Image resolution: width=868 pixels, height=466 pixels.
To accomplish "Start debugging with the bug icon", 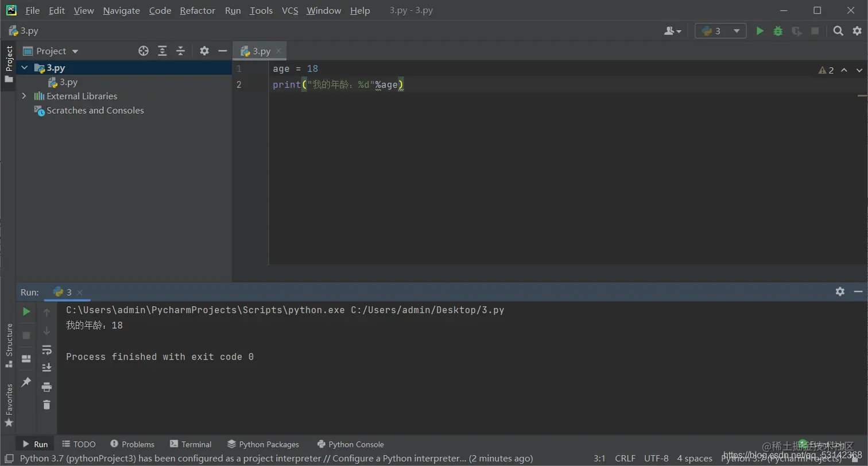I will (x=778, y=31).
